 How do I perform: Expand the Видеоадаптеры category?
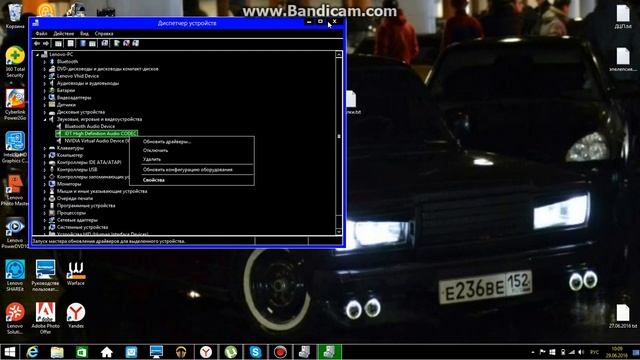(x=45, y=98)
